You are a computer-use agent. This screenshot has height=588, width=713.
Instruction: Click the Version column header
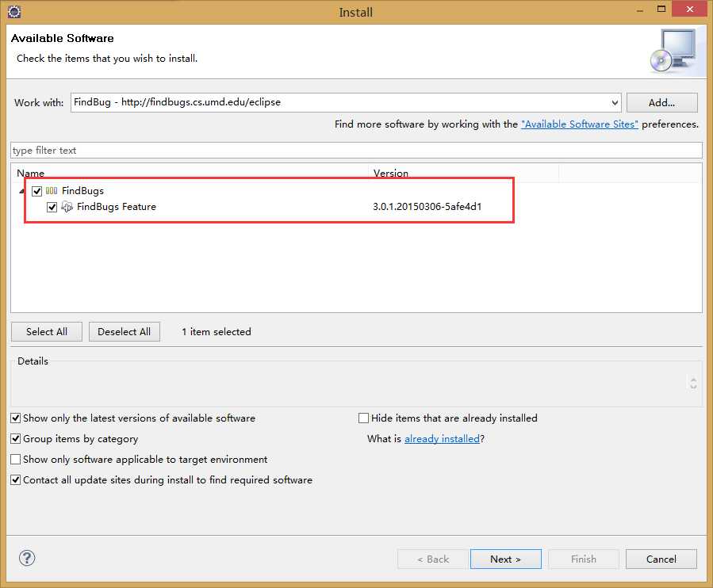(x=463, y=173)
